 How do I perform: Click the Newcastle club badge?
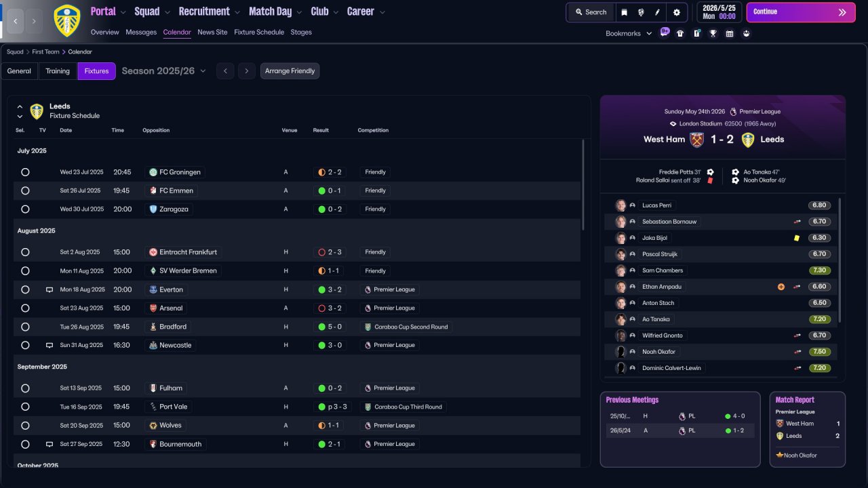click(x=153, y=345)
